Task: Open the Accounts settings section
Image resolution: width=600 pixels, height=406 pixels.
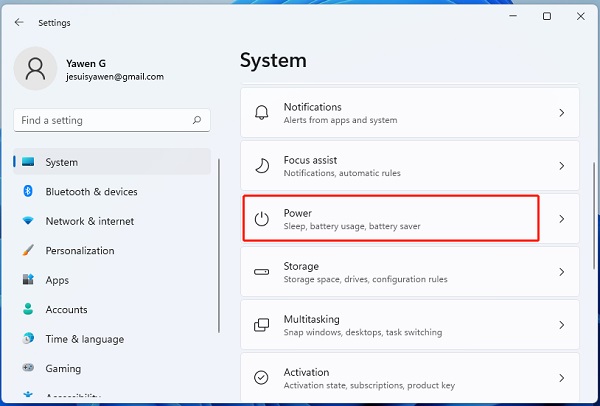Action: (x=112, y=309)
